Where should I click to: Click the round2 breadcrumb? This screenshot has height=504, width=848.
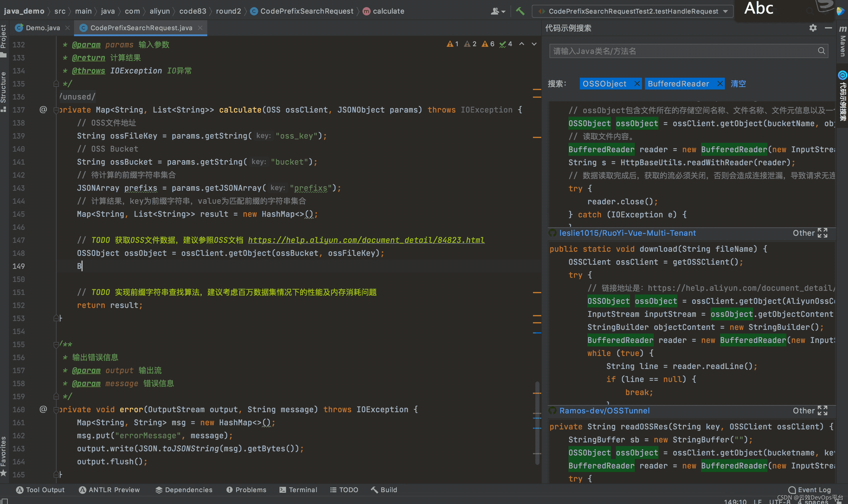pyautogui.click(x=229, y=11)
